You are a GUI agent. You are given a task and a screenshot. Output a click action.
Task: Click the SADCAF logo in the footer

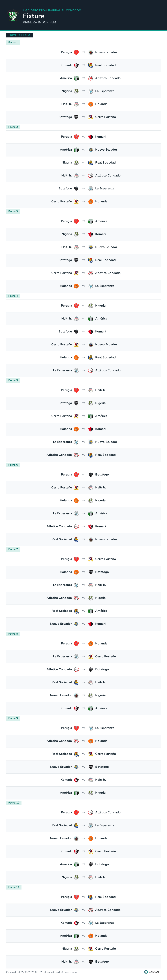[x=152, y=972]
